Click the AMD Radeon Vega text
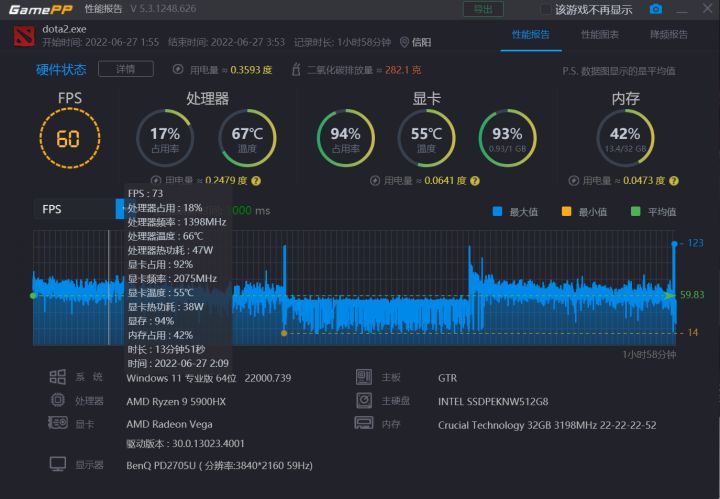 169,424
